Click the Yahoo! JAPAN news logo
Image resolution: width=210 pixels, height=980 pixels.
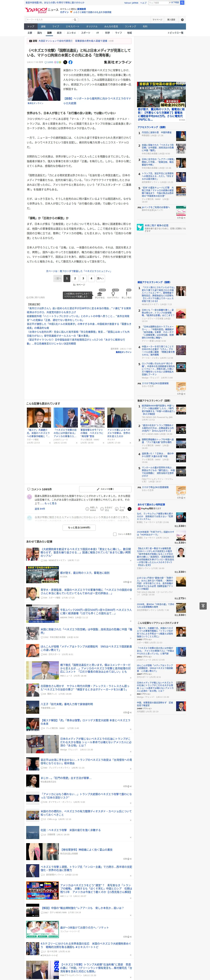42,10
